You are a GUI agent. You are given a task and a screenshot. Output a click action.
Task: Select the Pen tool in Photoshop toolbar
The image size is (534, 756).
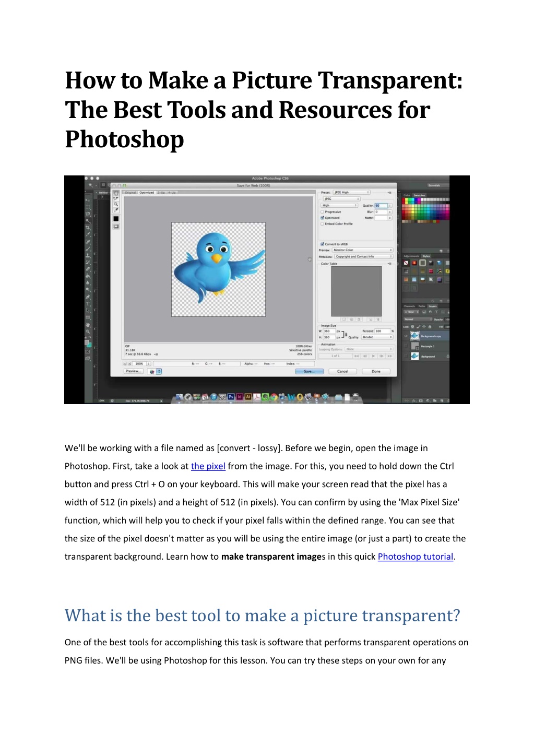(88, 297)
